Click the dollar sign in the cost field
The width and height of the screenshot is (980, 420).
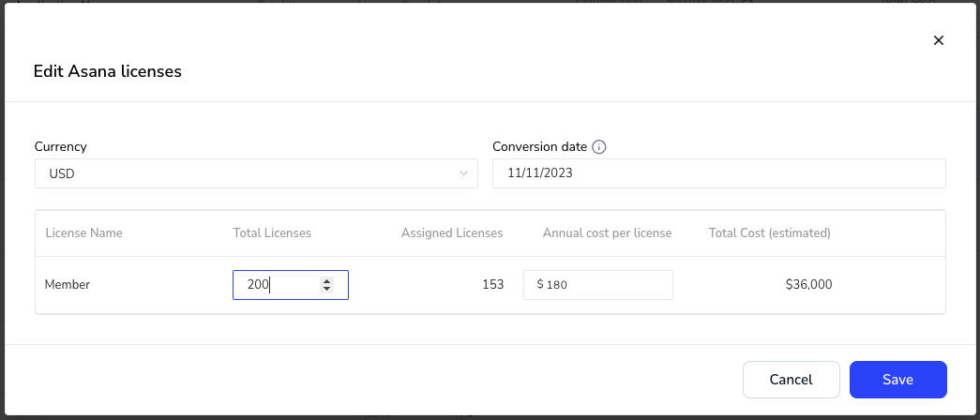pos(540,285)
